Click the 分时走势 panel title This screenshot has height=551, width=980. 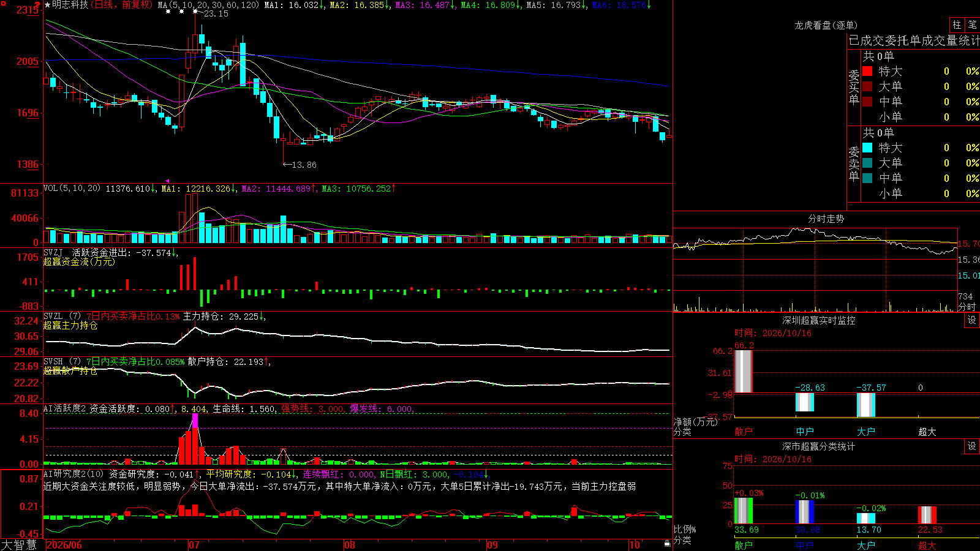pos(826,219)
